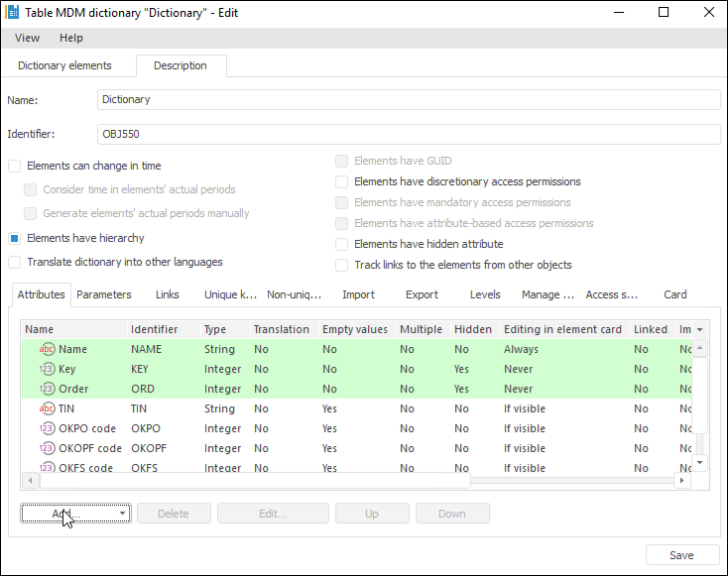Click into the Name input field

(409, 100)
